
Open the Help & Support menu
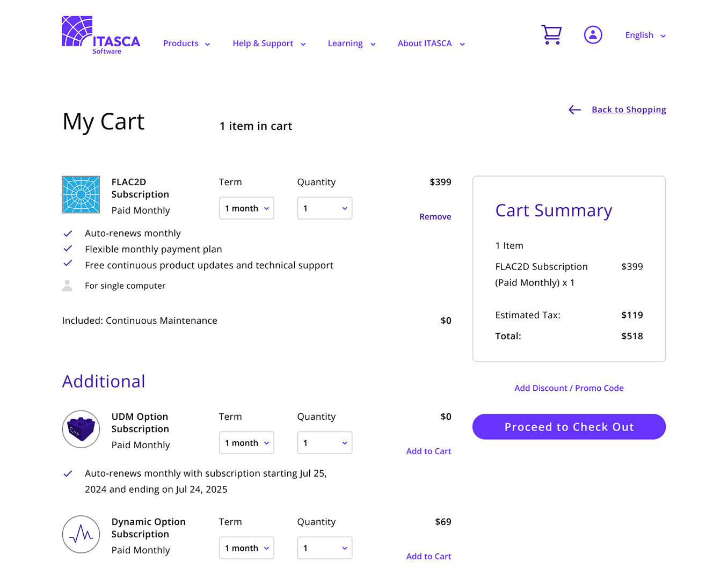tap(269, 43)
